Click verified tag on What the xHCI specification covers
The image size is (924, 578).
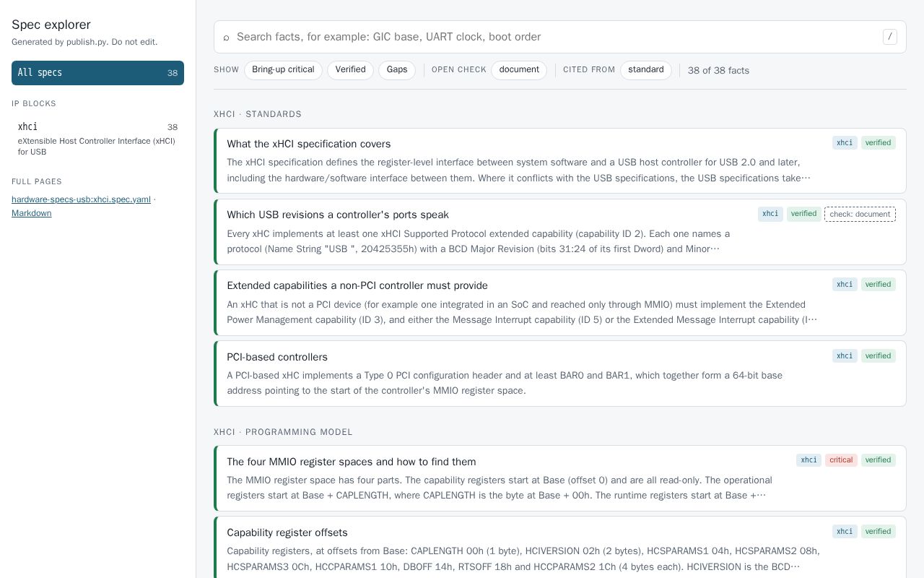tap(878, 143)
